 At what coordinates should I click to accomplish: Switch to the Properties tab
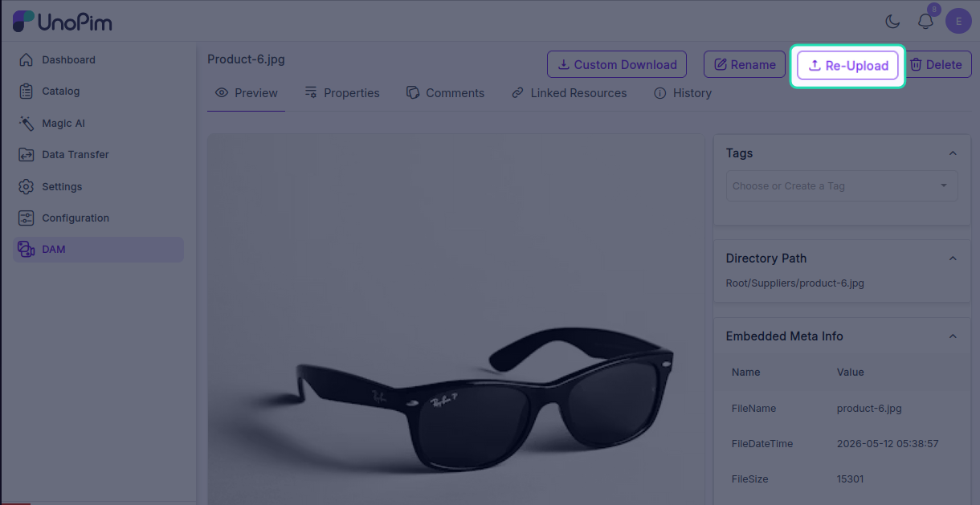pyautogui.click(x=342, y=93)
